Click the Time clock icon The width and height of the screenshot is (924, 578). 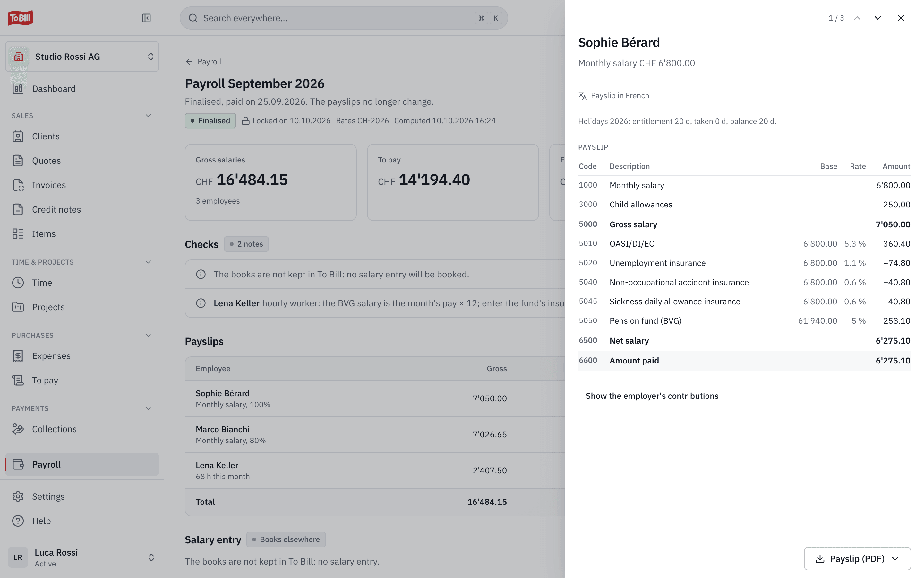click(x=18, y=283)
